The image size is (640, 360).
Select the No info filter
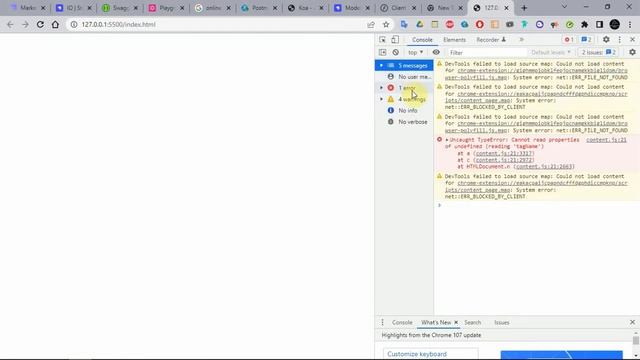coord(404,111)
